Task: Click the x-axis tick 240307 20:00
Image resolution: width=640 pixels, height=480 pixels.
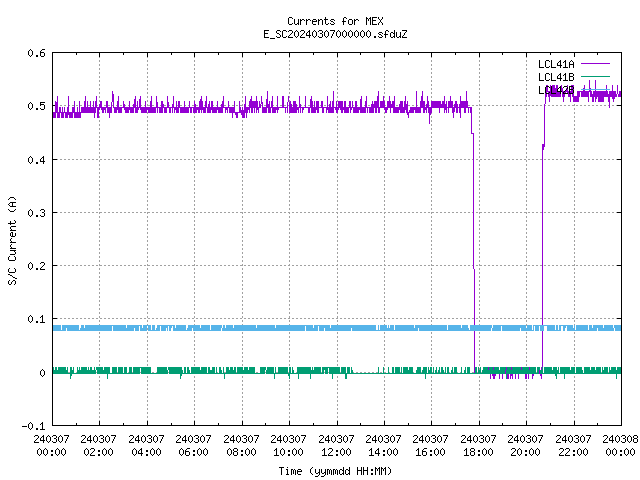Action: (525, 445)
